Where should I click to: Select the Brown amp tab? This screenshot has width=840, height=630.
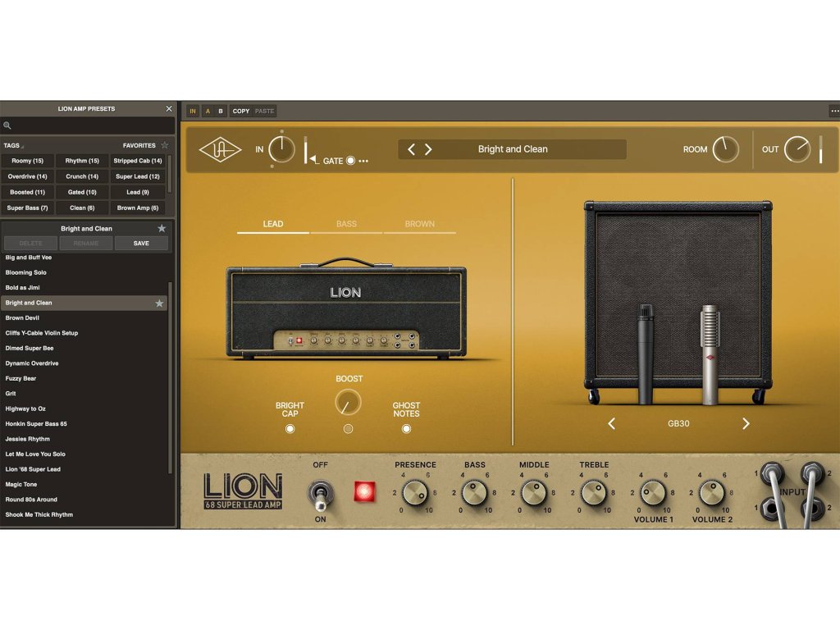419,225
